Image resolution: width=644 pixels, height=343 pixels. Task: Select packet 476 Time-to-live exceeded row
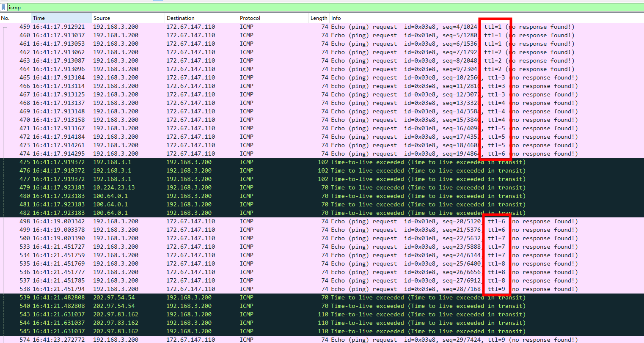click(322, 170)
